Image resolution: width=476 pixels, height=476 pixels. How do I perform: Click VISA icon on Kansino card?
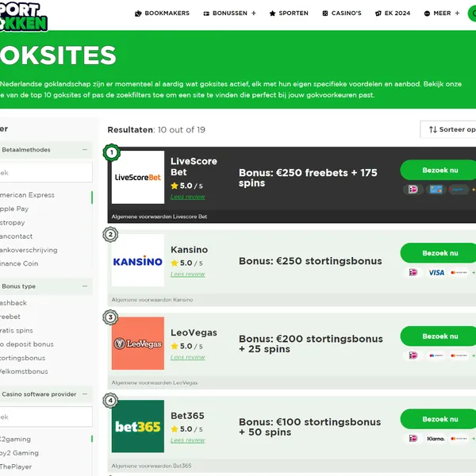coord(436,273)
